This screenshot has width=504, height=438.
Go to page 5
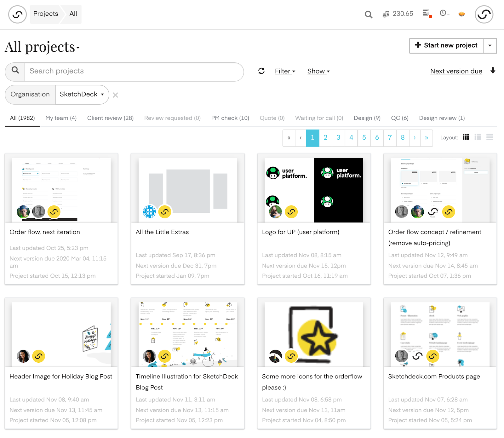click(x=364, y=138)
